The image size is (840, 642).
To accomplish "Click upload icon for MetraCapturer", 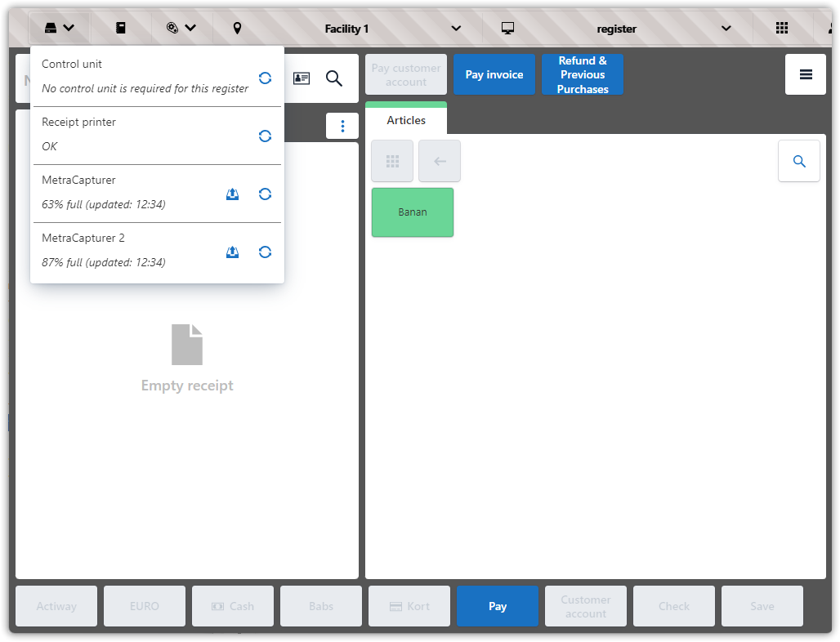I will tap(232, 194).
